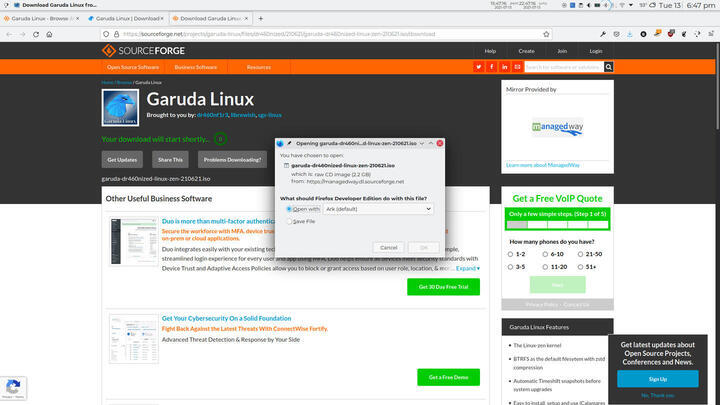Expand the system tray hidden icons arrow
The width and height of the screenshot is (720, 405).
tap(631, 5)
